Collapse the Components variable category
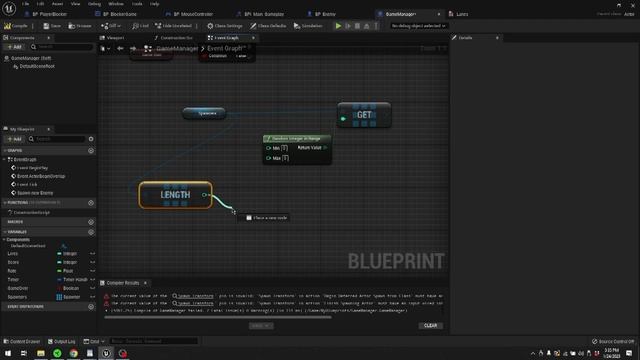 [x=4, y=240]
